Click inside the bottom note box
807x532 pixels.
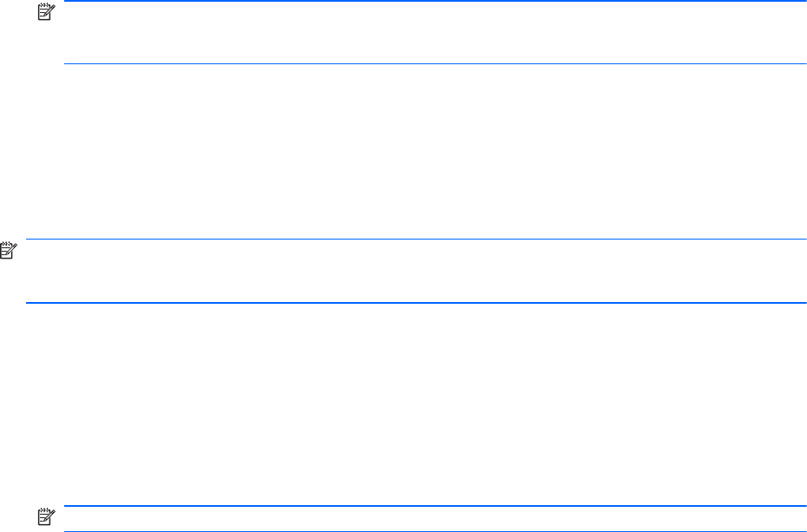point(434,519)
